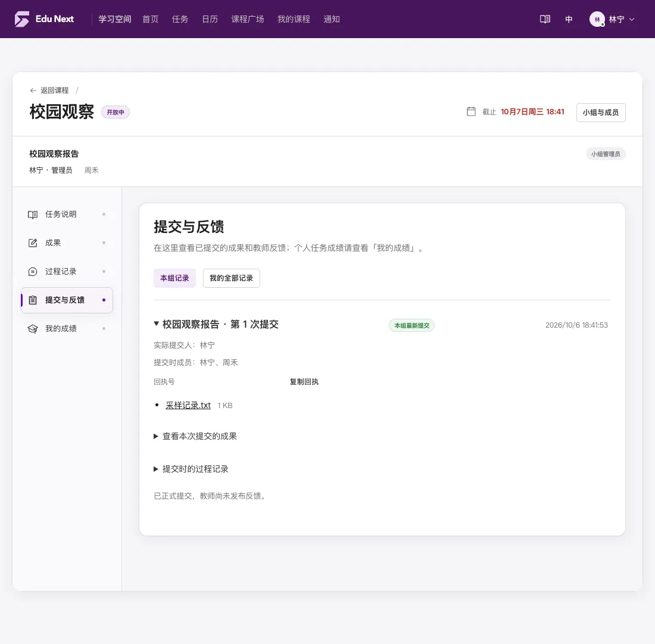The image size is (655, 644).
Task: Open 通知 in the top navigation
Action: coord(331,19)
